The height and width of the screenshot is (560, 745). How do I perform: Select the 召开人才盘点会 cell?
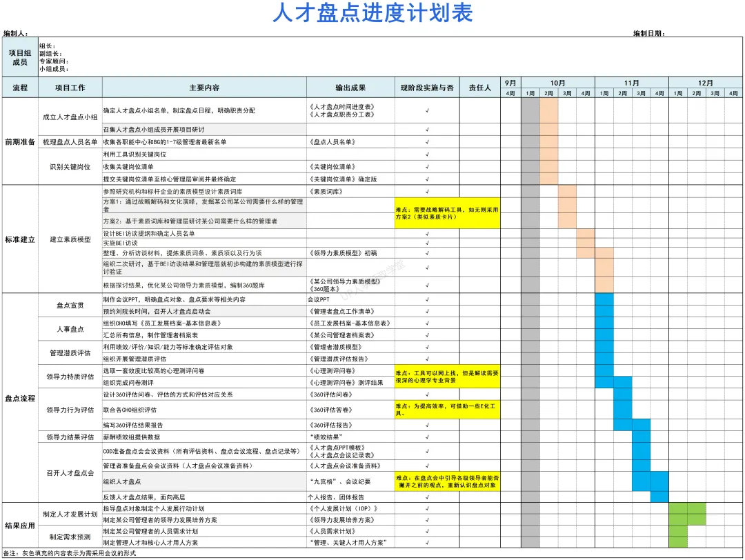(x=70, y=473)
